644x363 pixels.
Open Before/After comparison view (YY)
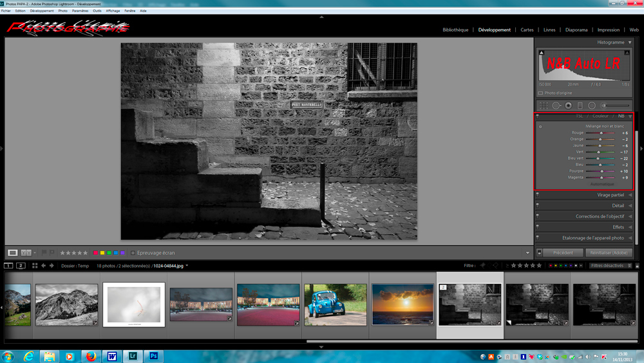tap(26, 253)
